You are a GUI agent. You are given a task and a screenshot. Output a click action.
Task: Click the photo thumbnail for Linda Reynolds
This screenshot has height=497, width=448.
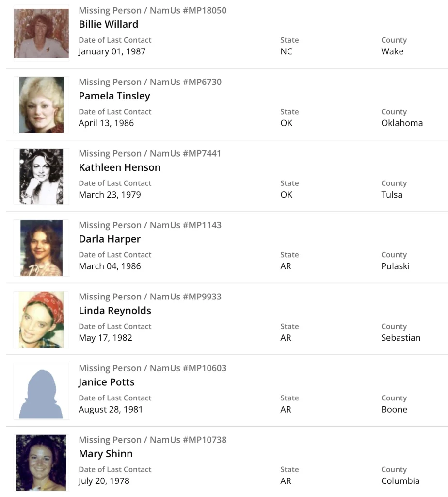(x=41, y=319)
